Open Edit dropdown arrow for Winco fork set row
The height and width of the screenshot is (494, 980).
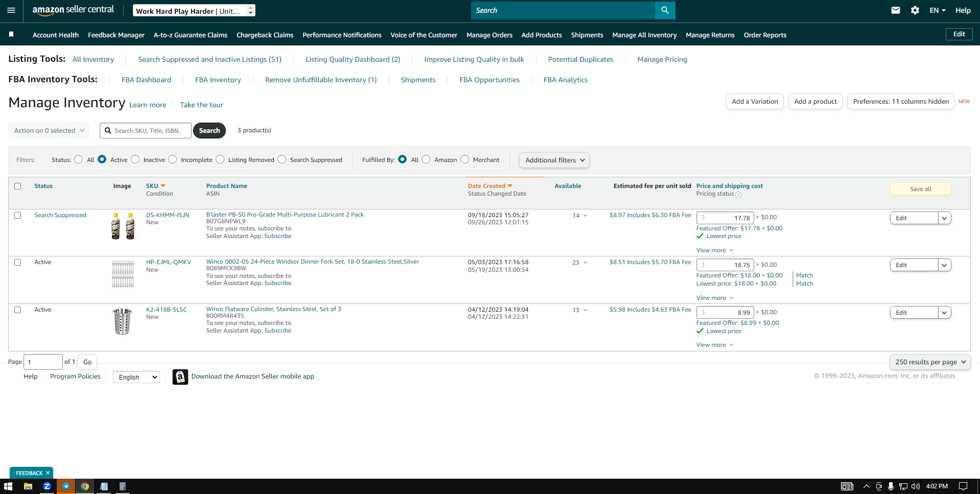click(944, 265)
